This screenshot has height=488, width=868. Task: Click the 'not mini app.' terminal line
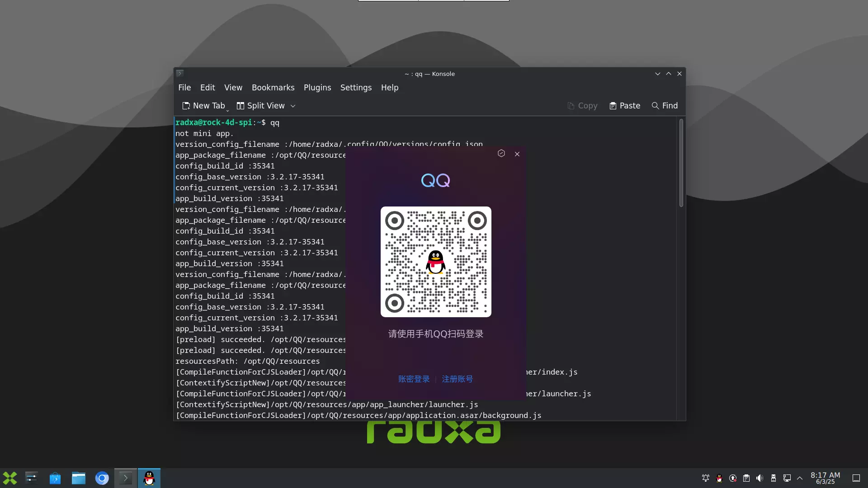coord(204,133)
